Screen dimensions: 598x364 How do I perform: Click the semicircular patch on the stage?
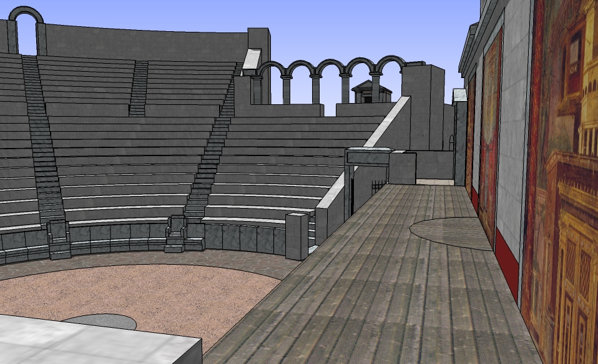[x=448, y=232]
